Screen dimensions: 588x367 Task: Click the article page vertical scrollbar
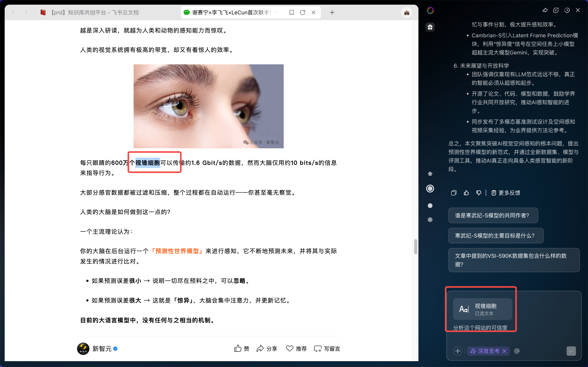pos(415,247)
